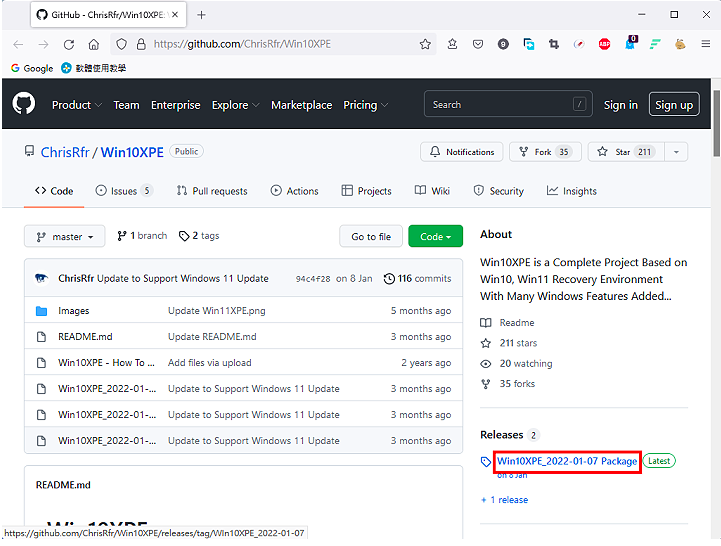Open the Firefox application menu icon
The width and height of the screenshot is (721, 546).
pos(705,44)
